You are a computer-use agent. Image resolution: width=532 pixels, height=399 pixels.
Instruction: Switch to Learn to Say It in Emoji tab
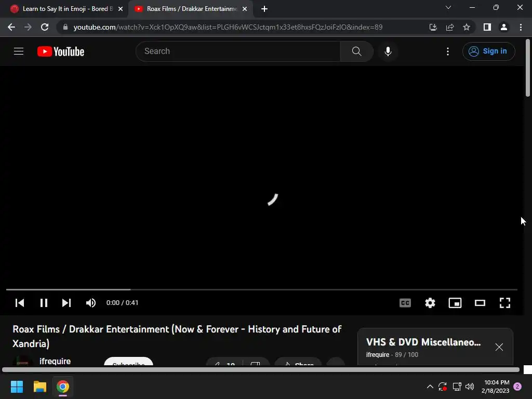click(x=64, y=9)
